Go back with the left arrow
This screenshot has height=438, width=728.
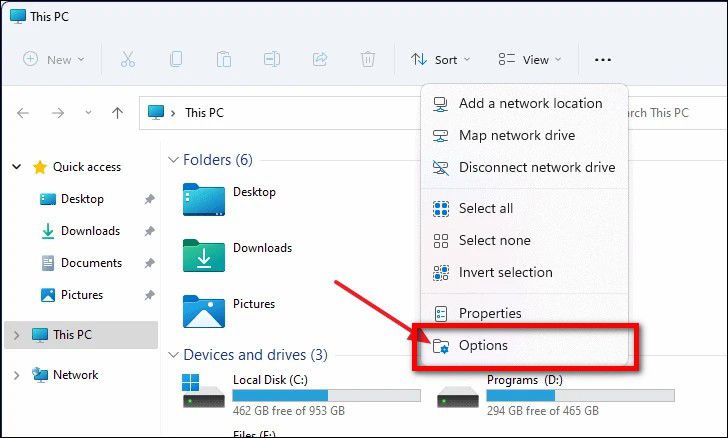tap(23, 113)
